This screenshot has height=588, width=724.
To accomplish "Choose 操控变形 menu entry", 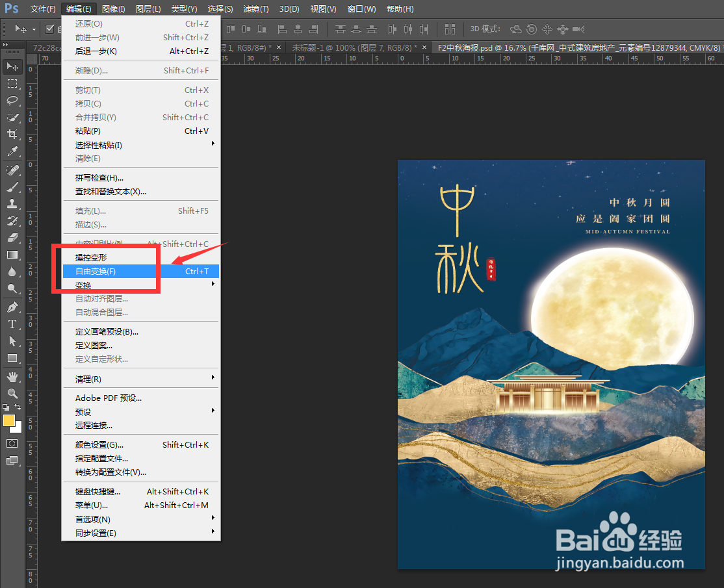I will (x=141, y=257).
